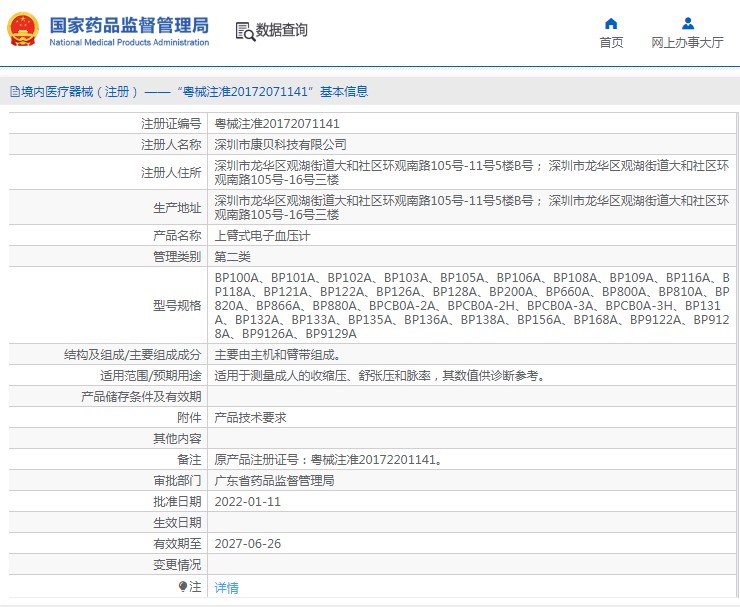
Task: Go to 首页 via its text label
Action: pyautogui.click(x=611, y=43)
